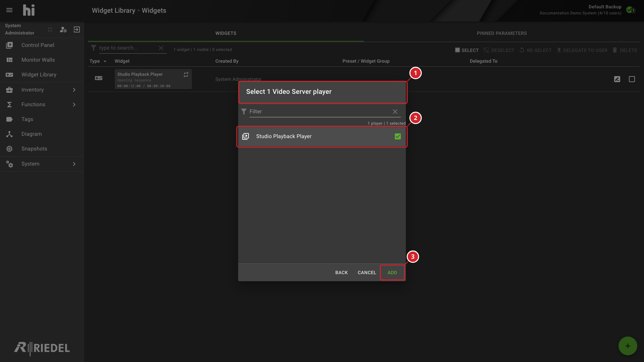This screenshot has height=362, width=644.
Task: Tick the widget row selection checkbox
Action: (x=632, y=79)
